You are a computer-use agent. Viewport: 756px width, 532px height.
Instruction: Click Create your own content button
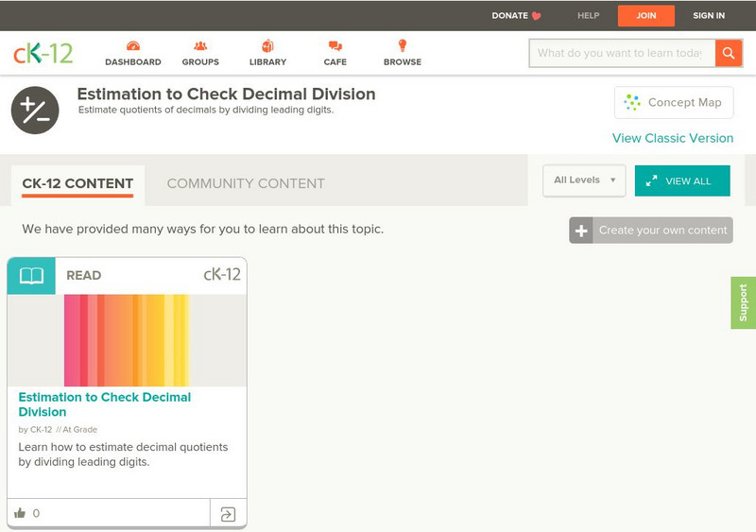(651, 231)
